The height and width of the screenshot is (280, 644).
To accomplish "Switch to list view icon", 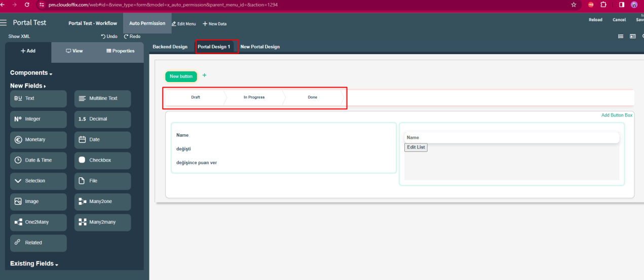I will (621, 36).
